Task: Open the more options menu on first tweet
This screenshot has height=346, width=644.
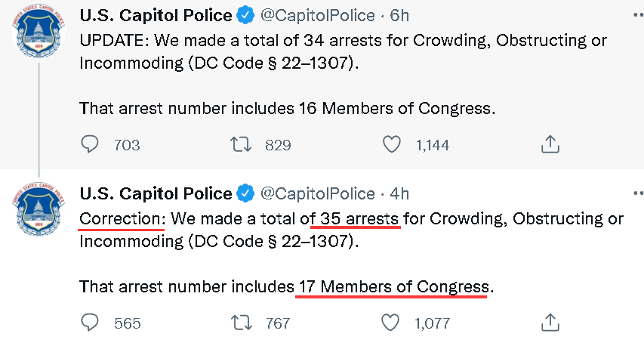Action: point(638,15)
